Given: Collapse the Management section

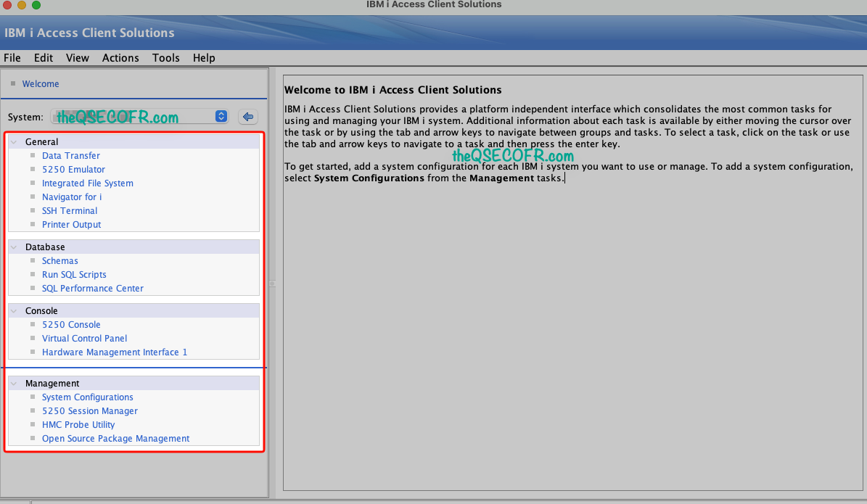Looking at the screenshot, I should tap(15, 384).
